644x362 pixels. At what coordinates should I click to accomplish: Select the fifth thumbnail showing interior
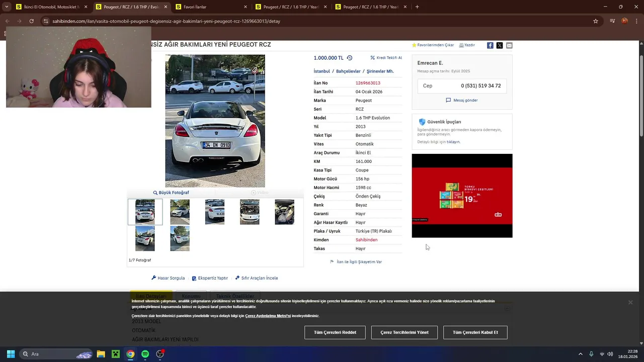coord(285,212)
